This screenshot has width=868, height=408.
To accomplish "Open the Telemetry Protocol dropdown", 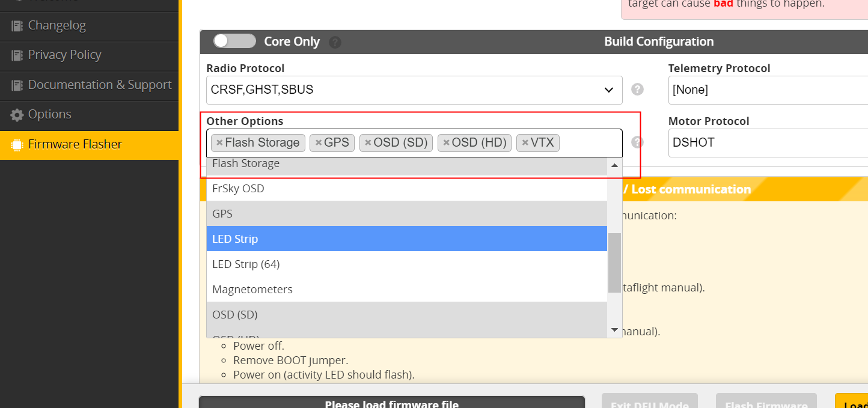I will click(x=768, y=90).
